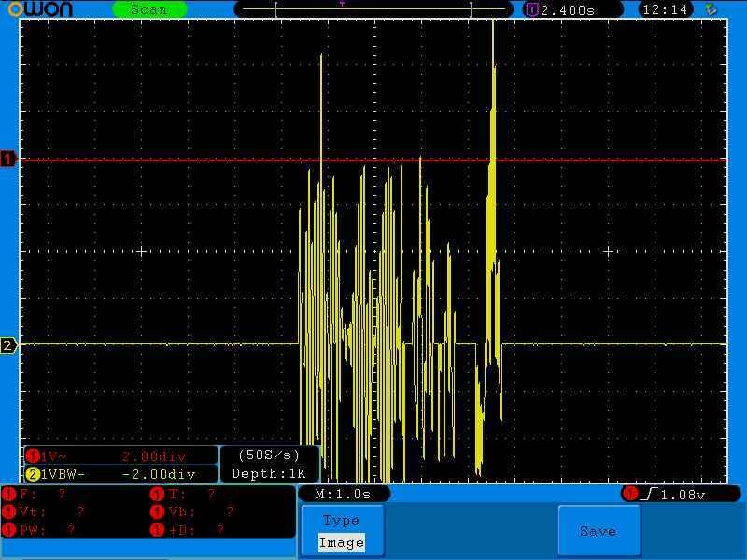Screen dimensions: 747x560
Task: Click the rising edge trigger icon
Action: 650,495
